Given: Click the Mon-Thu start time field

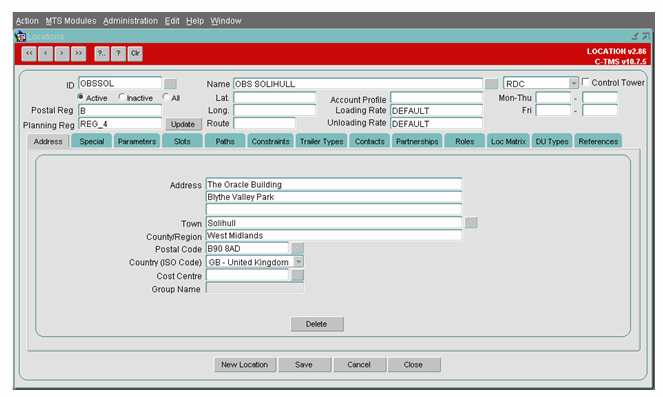Looking at the screenshot, I should pos(553,98).
